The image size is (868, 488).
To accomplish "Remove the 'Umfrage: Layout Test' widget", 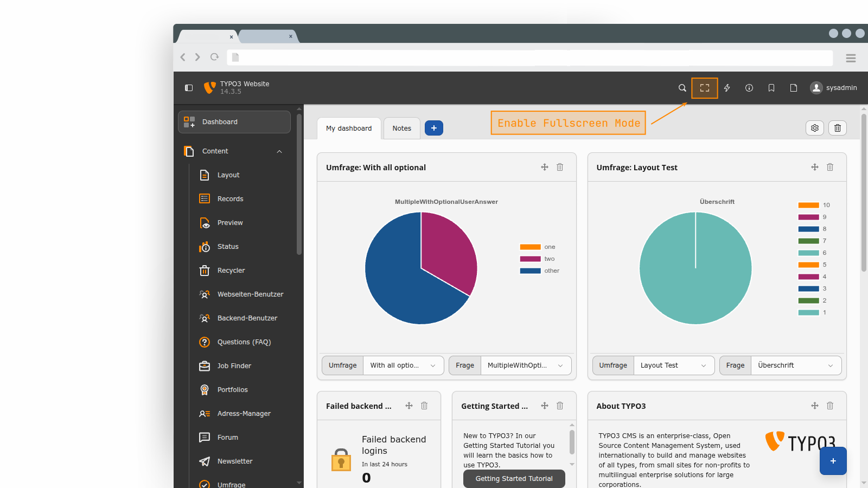I will 830,167.
